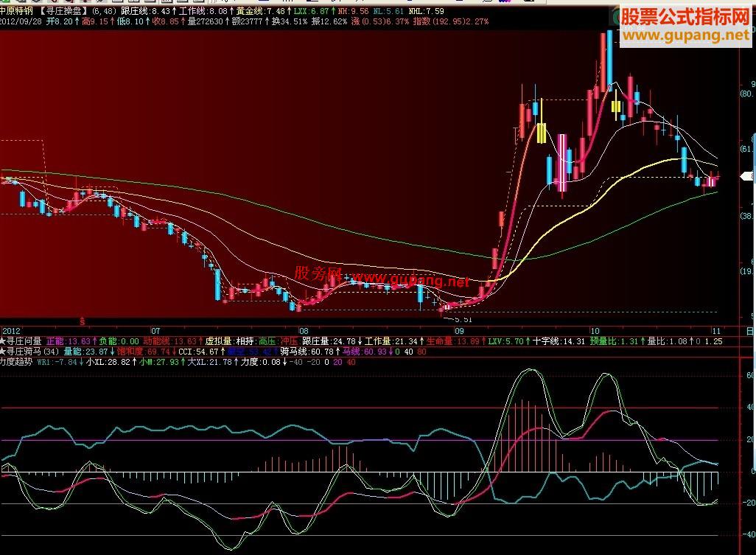Image resolution: width=756 pixels, height=555 pixels.
Task: Click the volume 量272630
Action: pos(209,21)
